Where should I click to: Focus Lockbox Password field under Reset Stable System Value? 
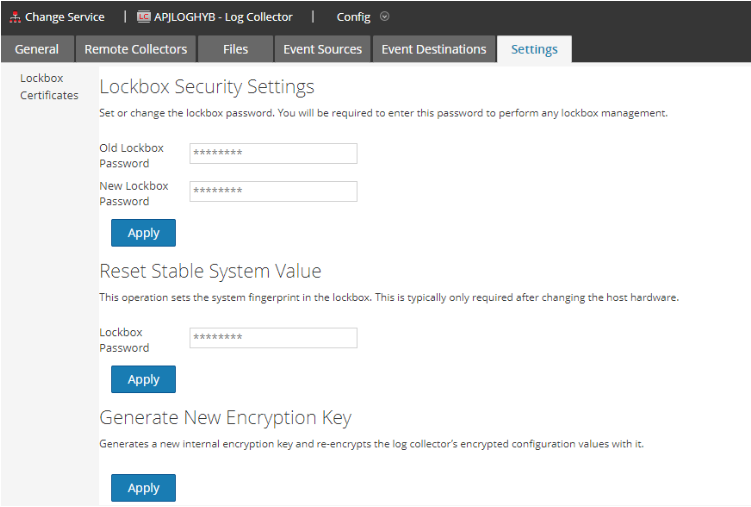273,338
